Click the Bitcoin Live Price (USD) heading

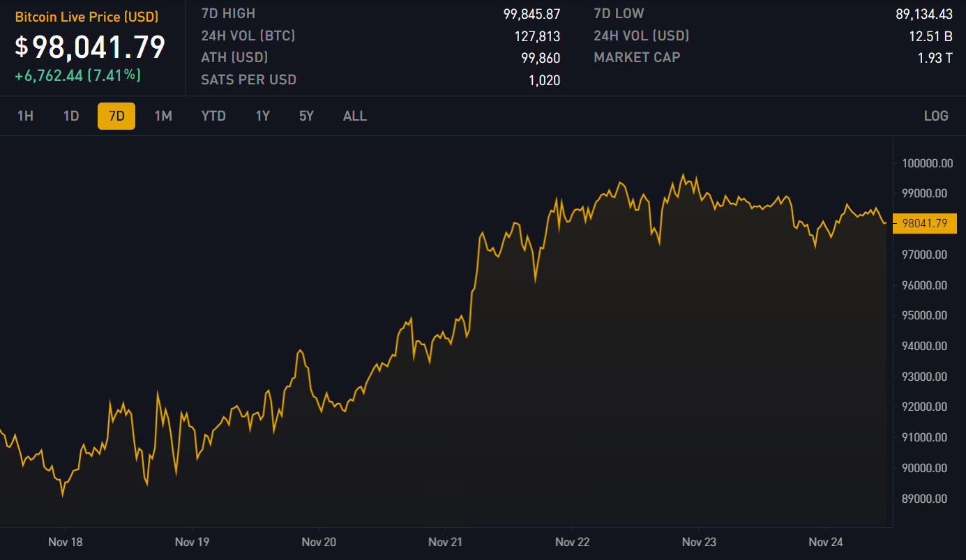click(86, 17)
